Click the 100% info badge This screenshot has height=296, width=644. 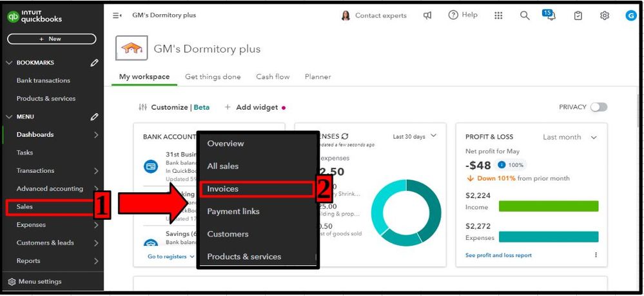[511, 165]
